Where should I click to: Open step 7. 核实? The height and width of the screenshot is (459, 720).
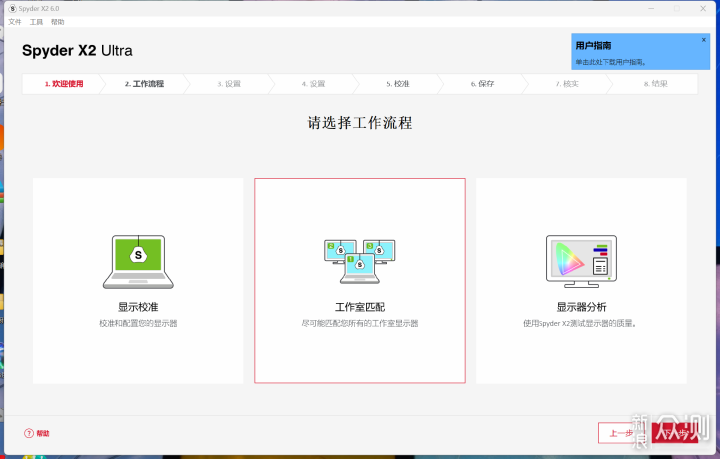pyautogui.click(x=567, y=84)
